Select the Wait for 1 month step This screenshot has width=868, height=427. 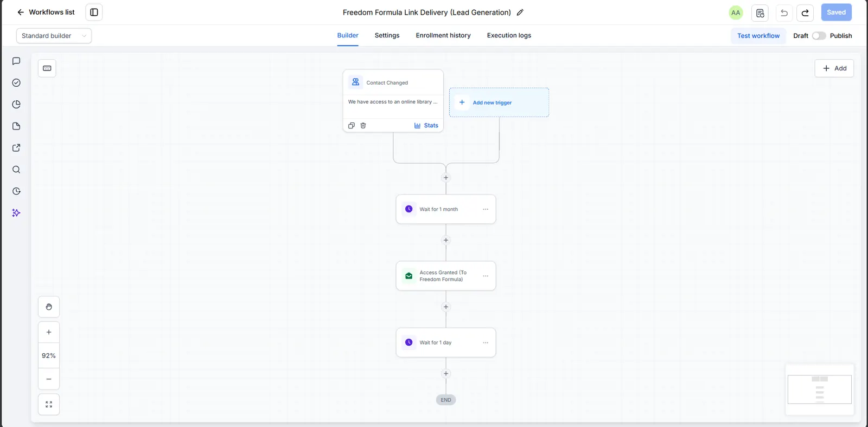[x=445, y=209]
